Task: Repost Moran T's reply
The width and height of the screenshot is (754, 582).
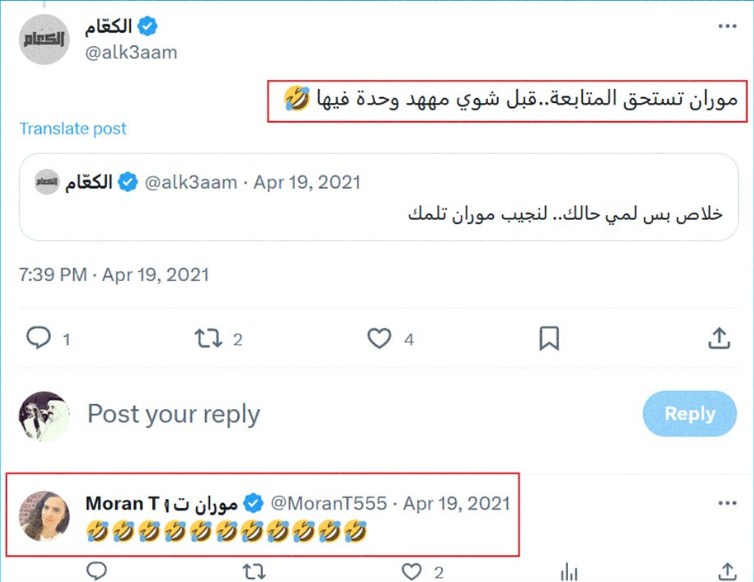Action: point(254,571)
